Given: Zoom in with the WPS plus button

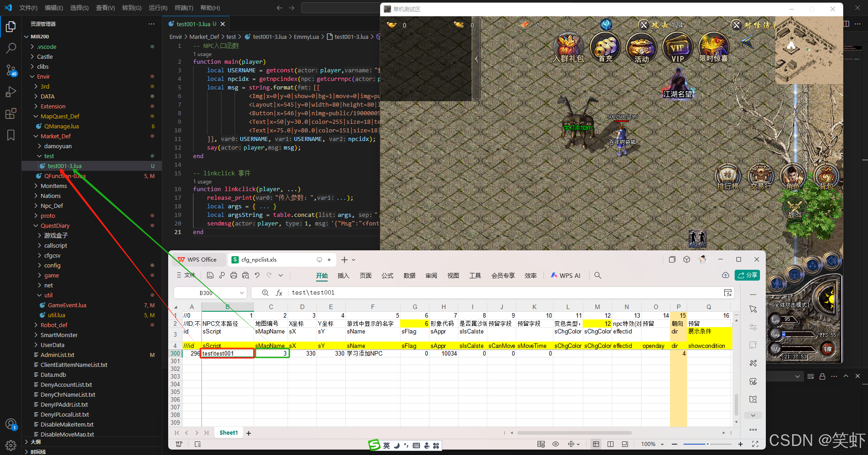Looking at the screenshot, I should 741,444.
